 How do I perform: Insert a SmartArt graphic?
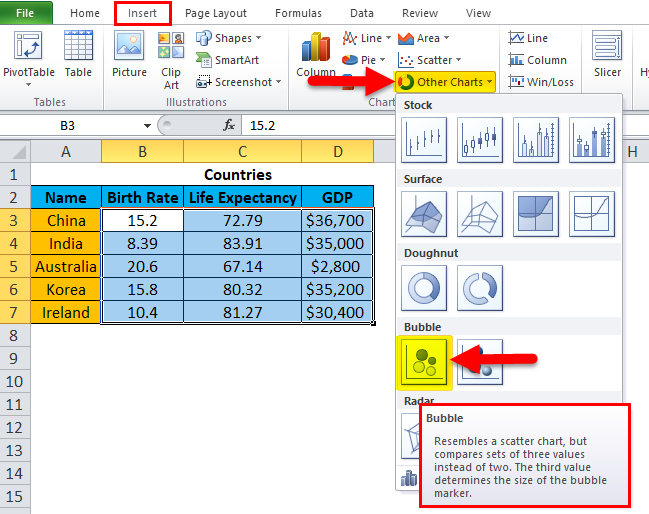click(x=228, y=60)
